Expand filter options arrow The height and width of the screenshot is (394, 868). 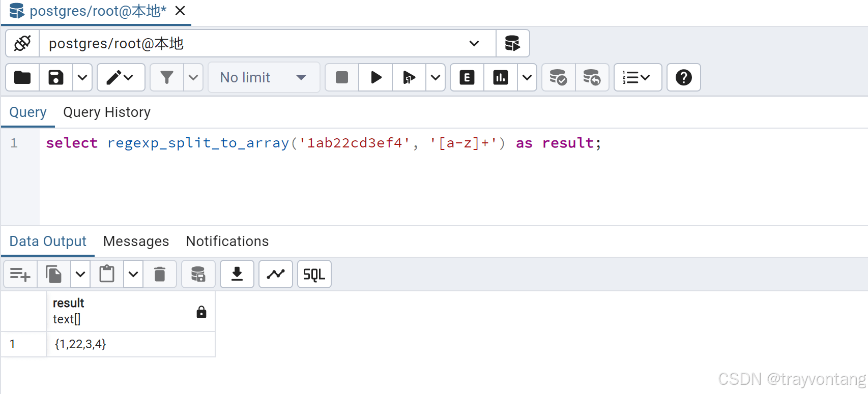click(x=193, y=77)
